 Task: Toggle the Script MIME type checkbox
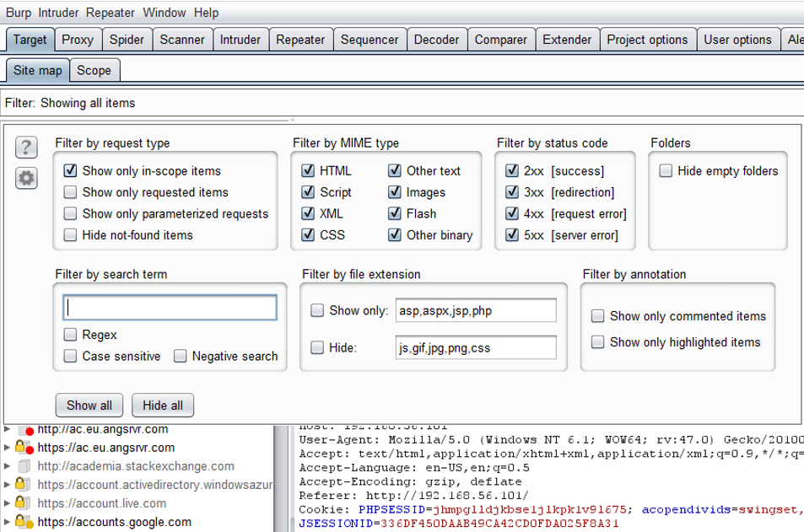[x=308, y=192]
